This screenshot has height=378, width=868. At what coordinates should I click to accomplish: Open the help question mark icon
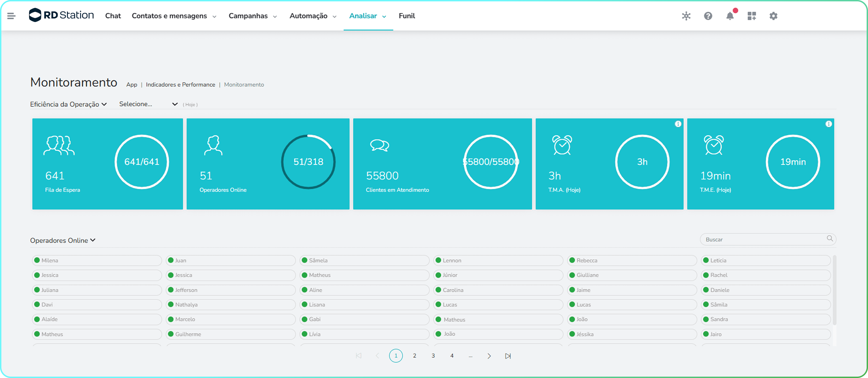(x=708, y=16)
